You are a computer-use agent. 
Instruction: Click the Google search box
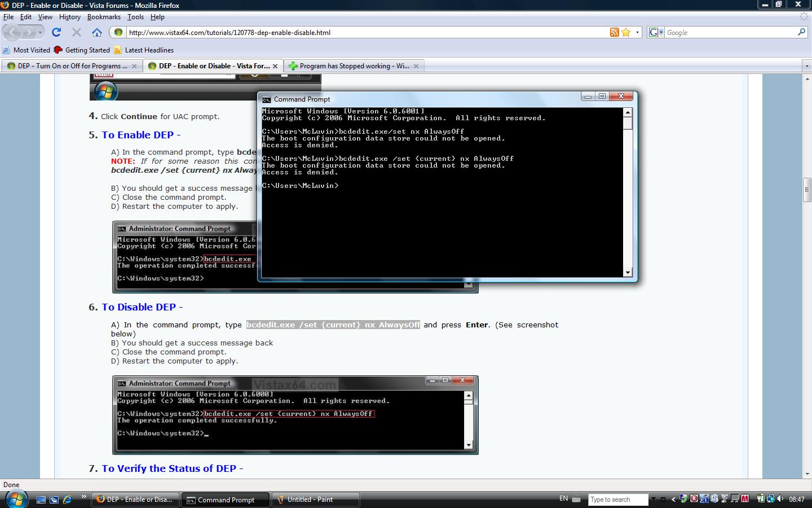click(731, 32)
